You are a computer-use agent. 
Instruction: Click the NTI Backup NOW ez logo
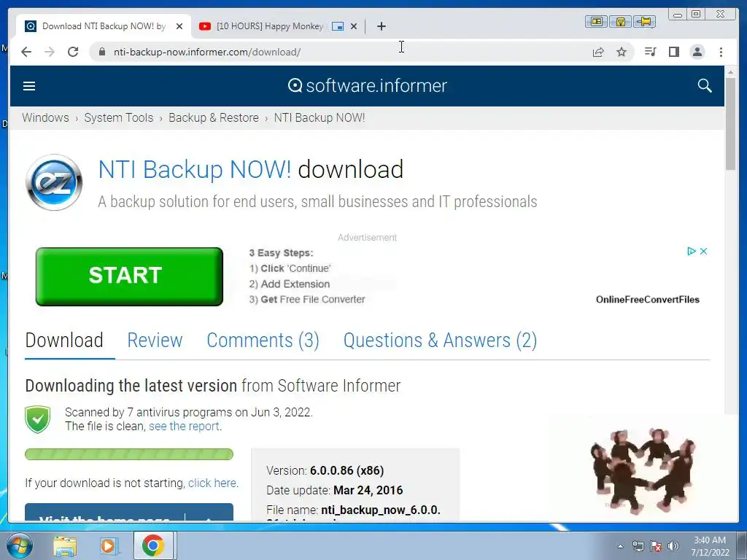(54, 182)
